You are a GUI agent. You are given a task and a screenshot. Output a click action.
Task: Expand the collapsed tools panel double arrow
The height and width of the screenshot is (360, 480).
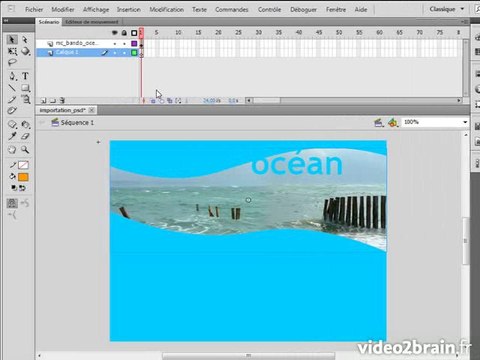tap(5, 21)
